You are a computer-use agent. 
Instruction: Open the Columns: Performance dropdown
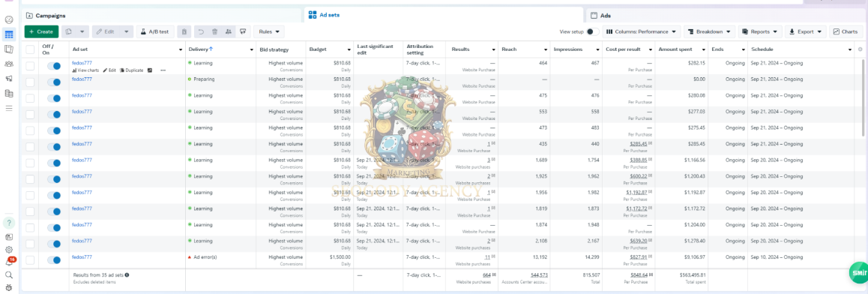tap(641, 32)
